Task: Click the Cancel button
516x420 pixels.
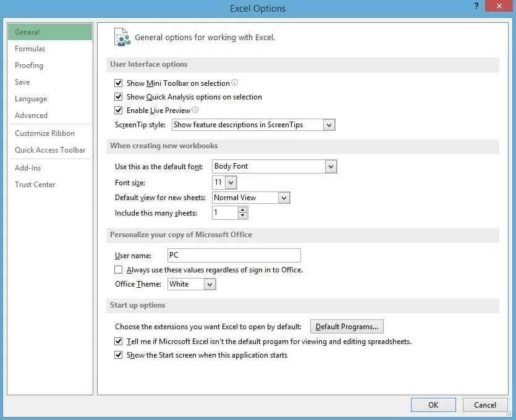Action: (484, 405)
